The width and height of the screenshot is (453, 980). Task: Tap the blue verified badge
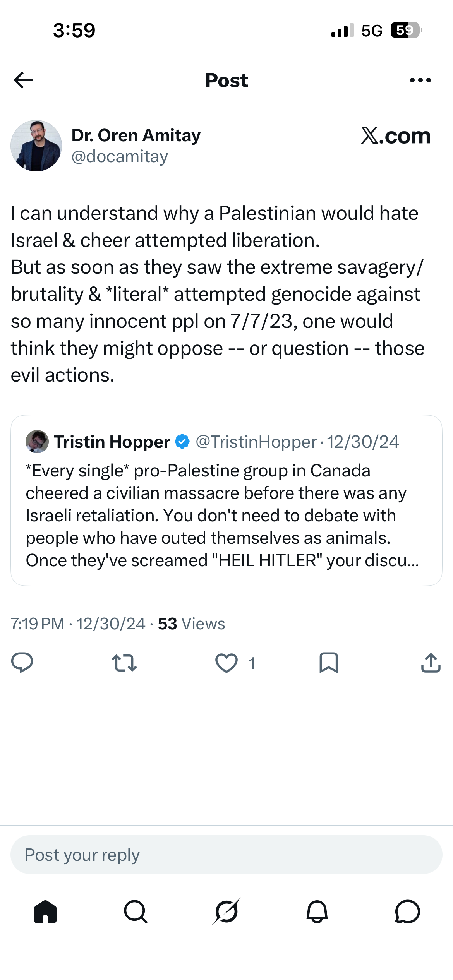coord(182,442)
